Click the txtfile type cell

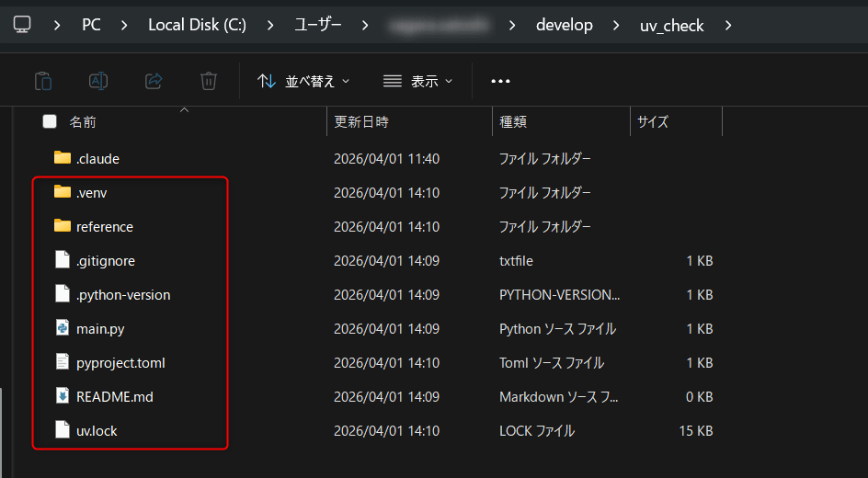tap(516, 260)
